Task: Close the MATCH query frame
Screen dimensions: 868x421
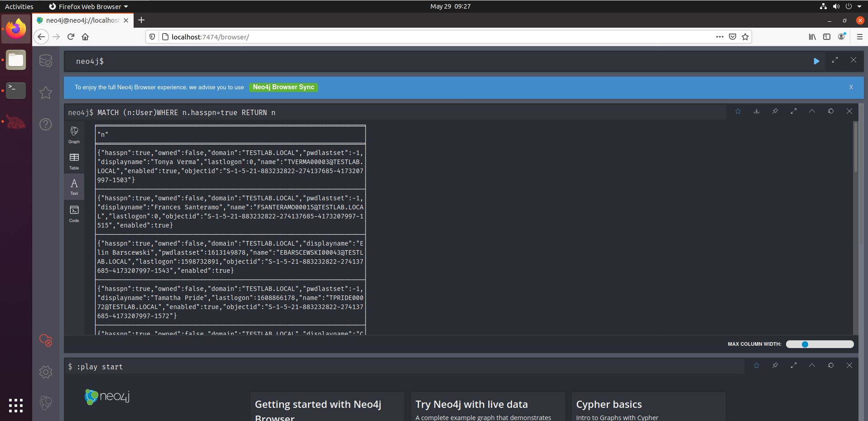Action: (x=849, y=111)
